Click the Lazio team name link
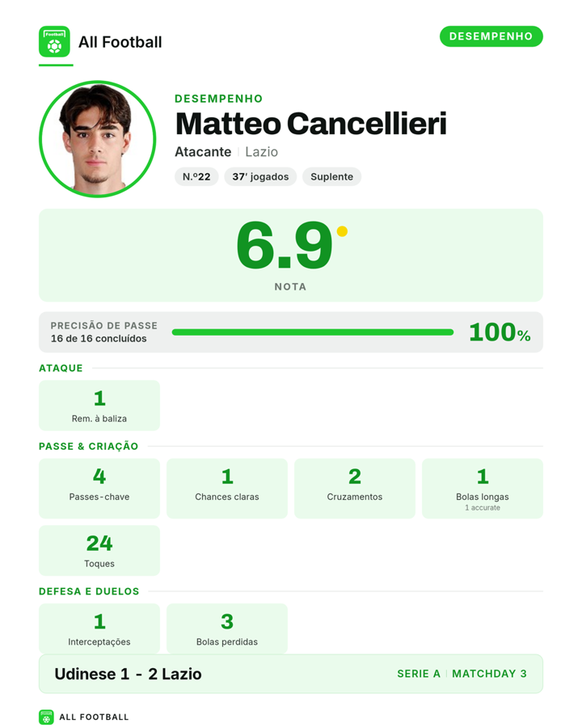The width and height of the screenshot is (582, 728). point(261,152)
